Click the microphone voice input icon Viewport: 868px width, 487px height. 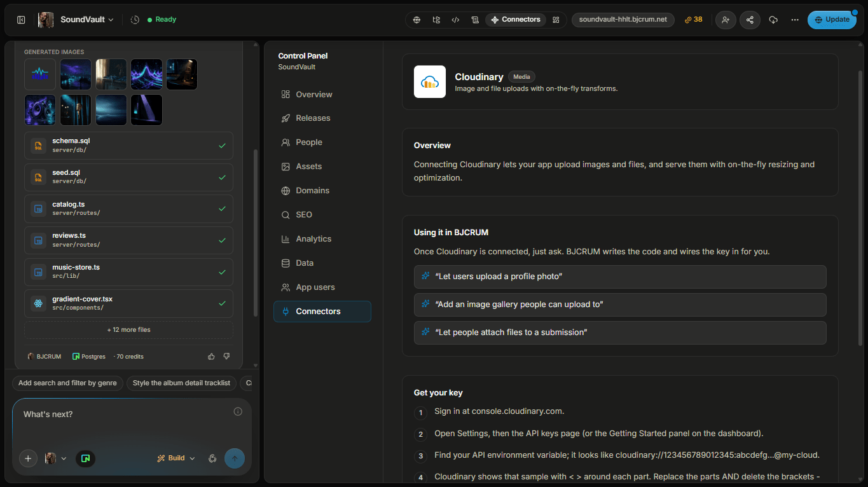(x=212, y=458)
